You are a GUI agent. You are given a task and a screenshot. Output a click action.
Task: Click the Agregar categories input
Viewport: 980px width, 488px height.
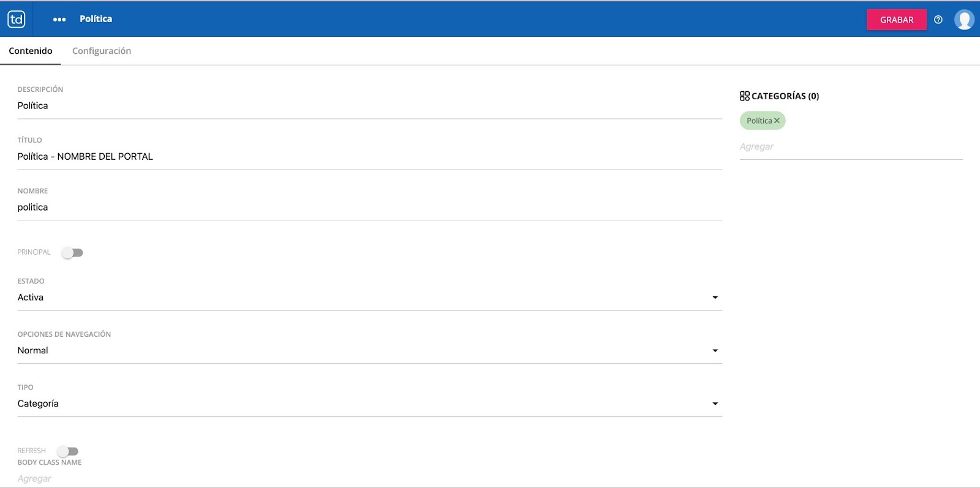click(x=851, y=147)
